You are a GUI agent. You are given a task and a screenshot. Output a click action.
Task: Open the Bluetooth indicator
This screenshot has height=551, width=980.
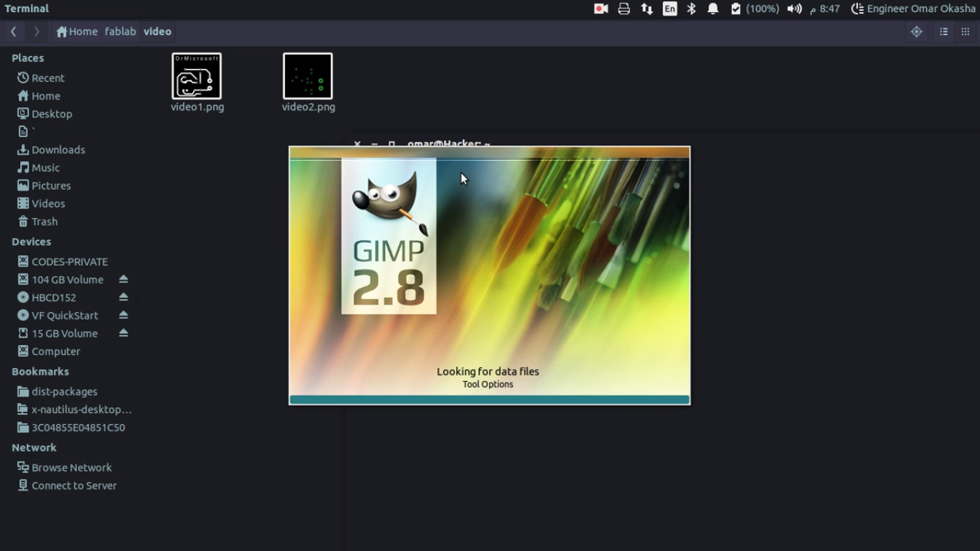pos(692,9)
